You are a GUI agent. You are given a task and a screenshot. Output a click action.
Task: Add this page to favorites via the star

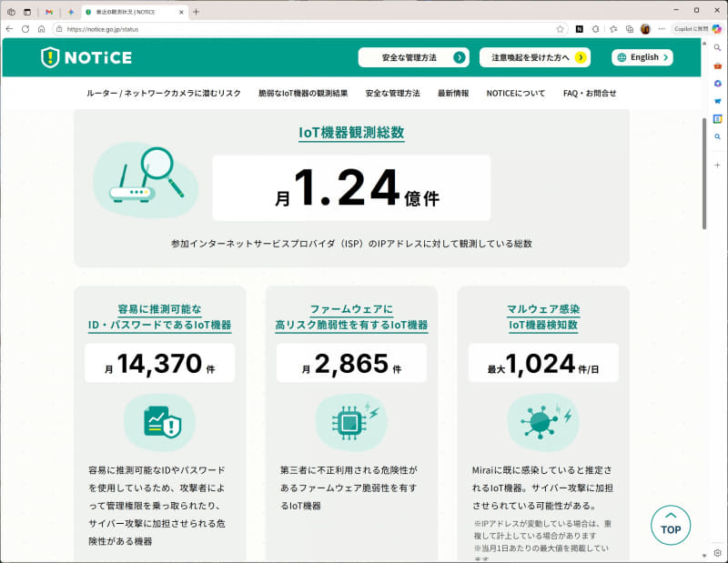click(x=561, y=28)
